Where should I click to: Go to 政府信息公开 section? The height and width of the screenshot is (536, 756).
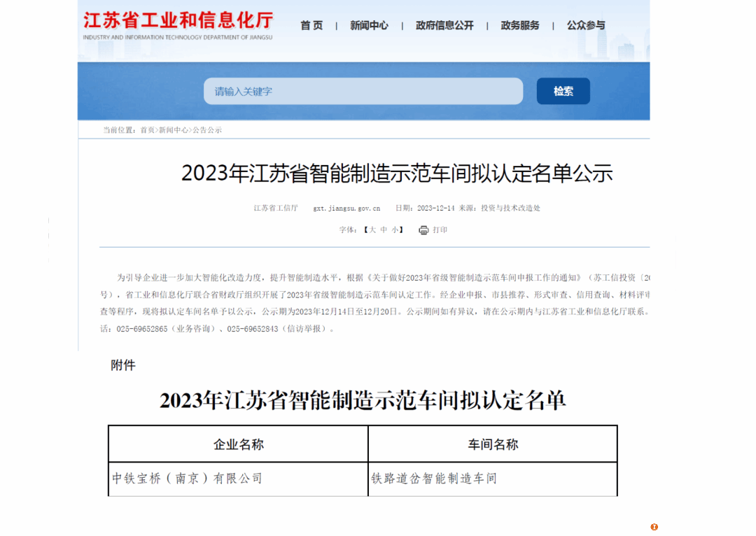coord(444,26)
